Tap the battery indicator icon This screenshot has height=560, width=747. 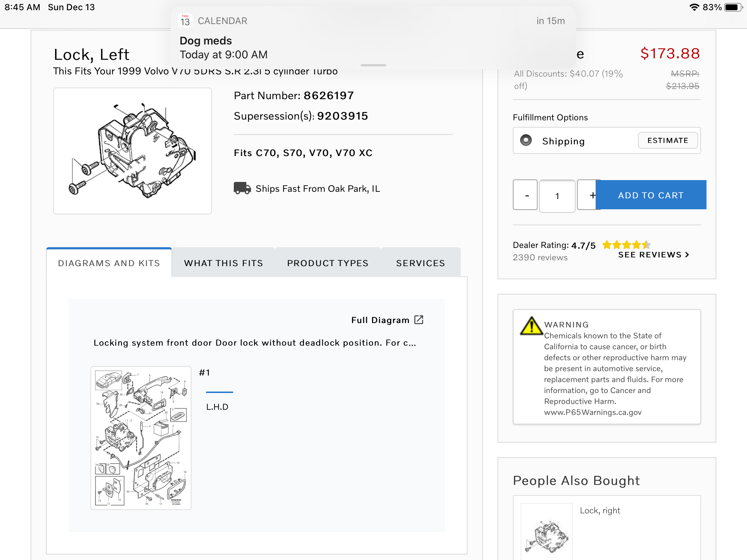[733, 7]
